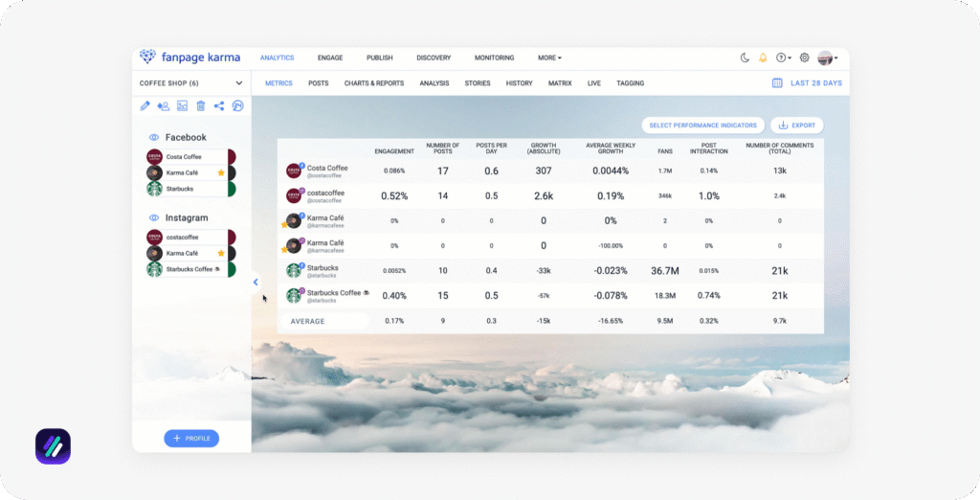Screen dimensions: 980x500
Task: Click the calendar date range icon
Action: (777, 83)
